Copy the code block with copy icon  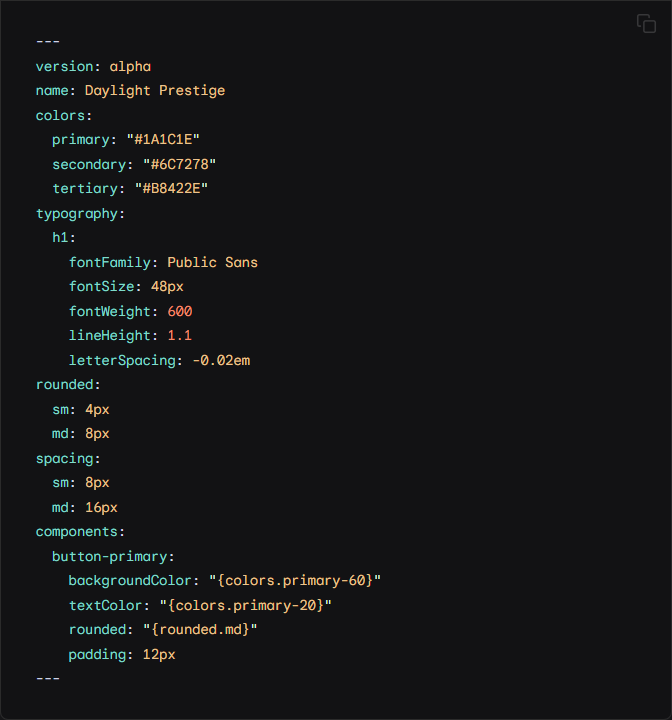(x=646, y=23)
